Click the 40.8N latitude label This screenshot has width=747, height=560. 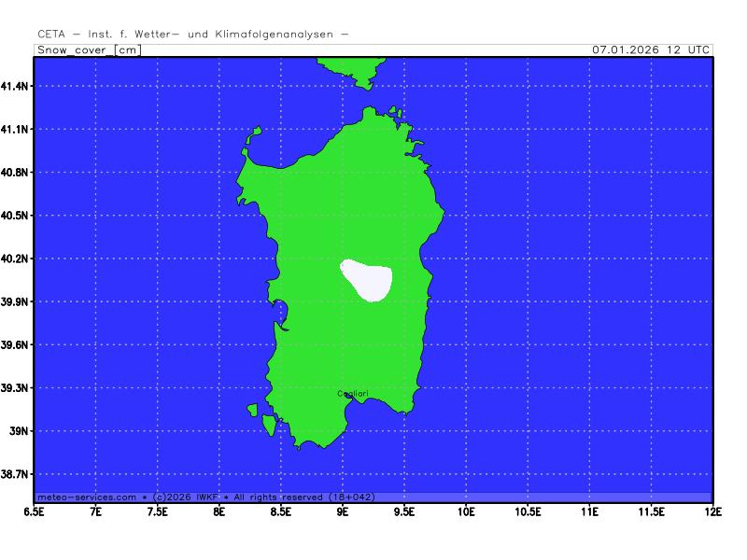16,172
